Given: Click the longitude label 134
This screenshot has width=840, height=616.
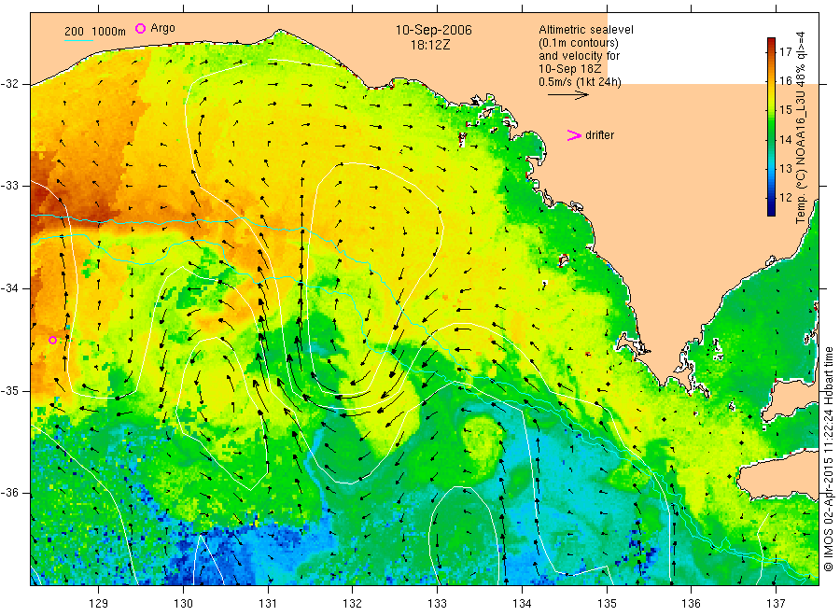Looking at the screenshot, I should pos(522,603).
